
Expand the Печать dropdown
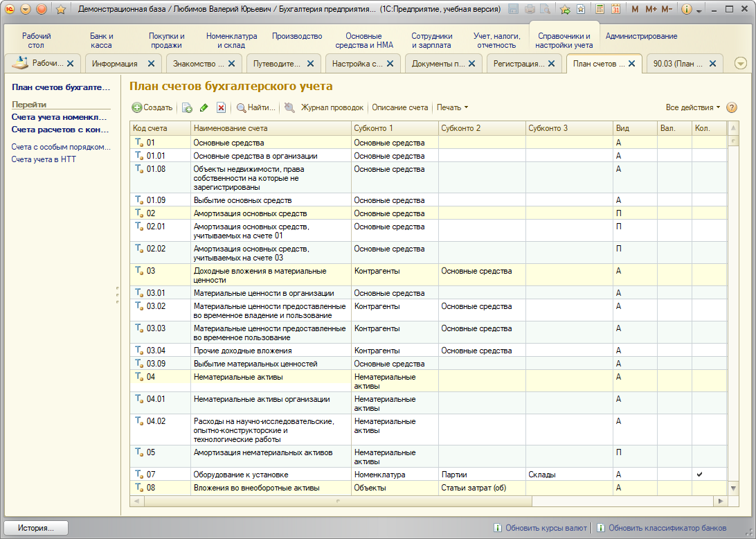[x=452, y=107]
